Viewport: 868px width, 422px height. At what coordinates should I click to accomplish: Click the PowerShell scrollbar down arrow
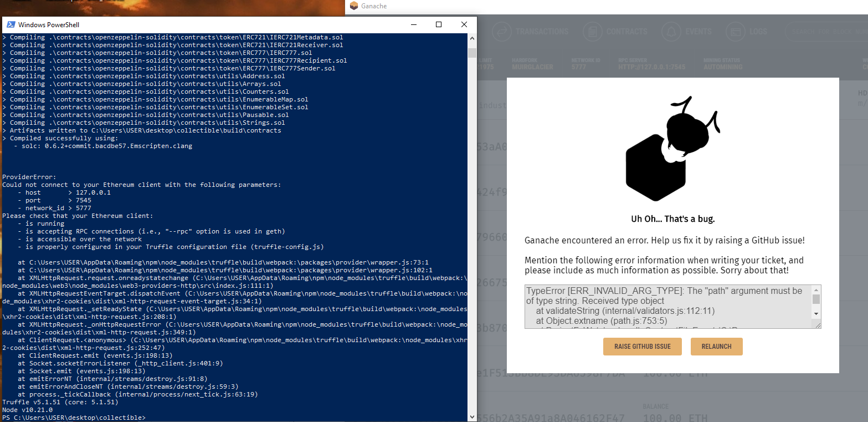(472, 416)
